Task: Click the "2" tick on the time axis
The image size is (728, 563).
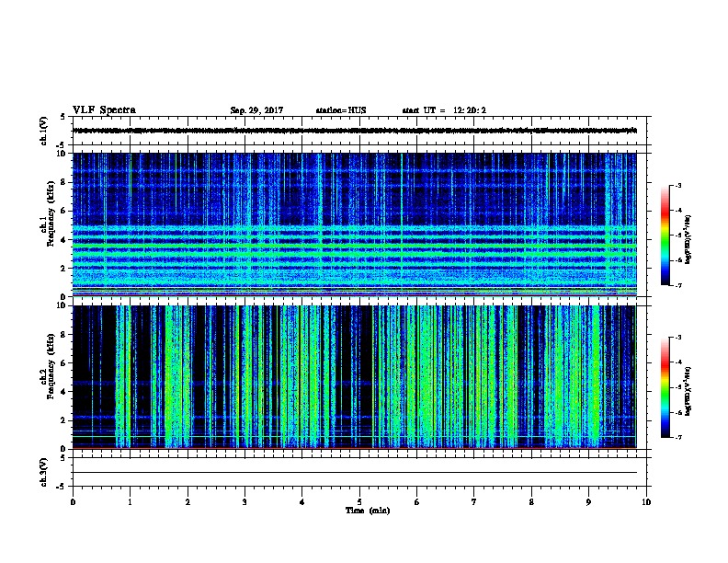Action: coord(188,502)
